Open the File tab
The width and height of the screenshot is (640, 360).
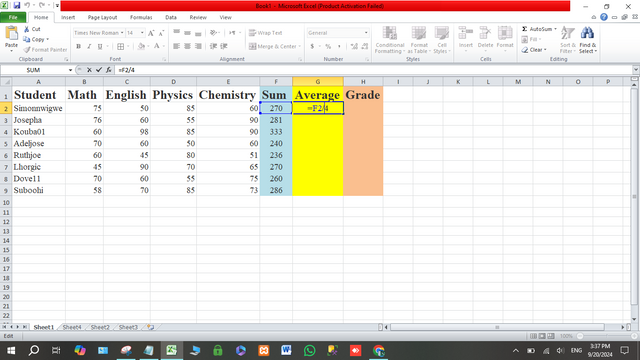[x=13, y=18]
